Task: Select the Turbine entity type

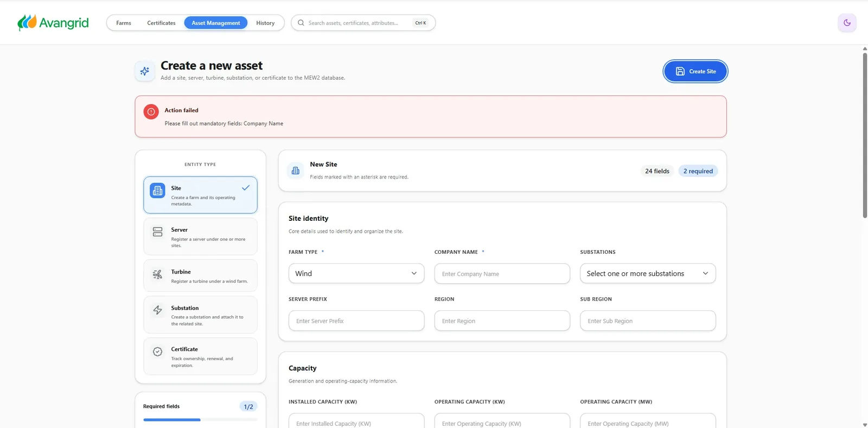Action: click(200, 276)
